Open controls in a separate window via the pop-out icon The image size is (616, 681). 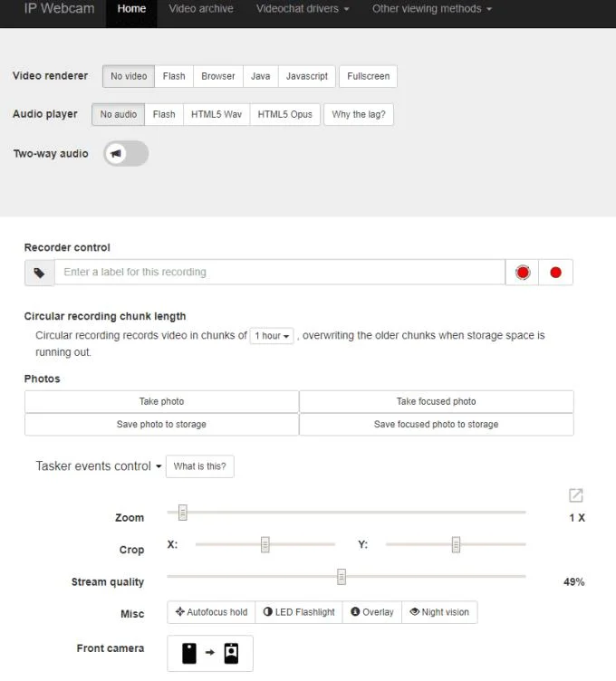pyautogui.click(x=575, y=495)
